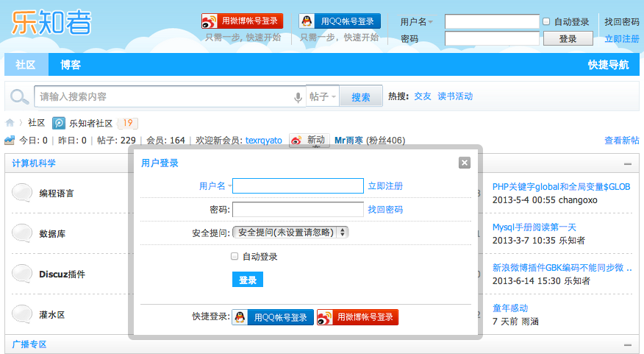Tick 自动登录 checkbox in login dialog

pyautogui.click(x=235, y=256)
